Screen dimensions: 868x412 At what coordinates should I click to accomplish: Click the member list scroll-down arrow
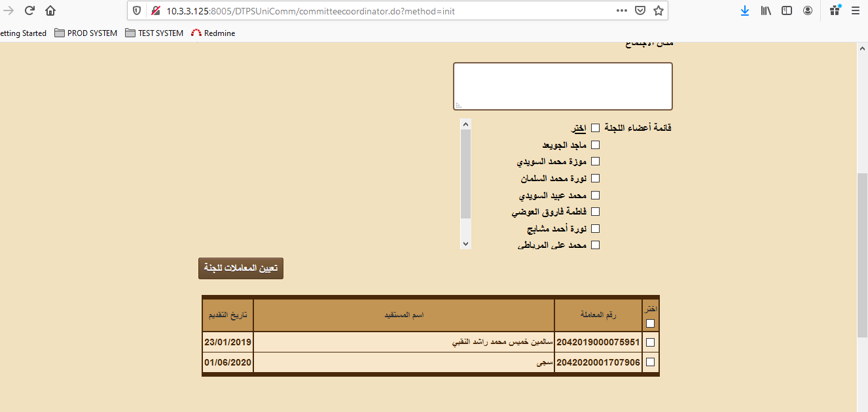pos(465,243)
